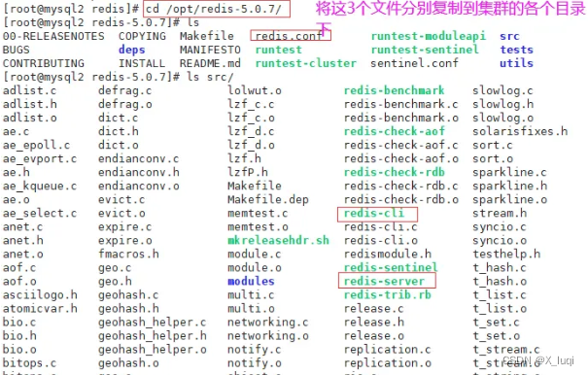588x375 pixels.
Task: Click the INSTALL file name
Action: point(142,63)
